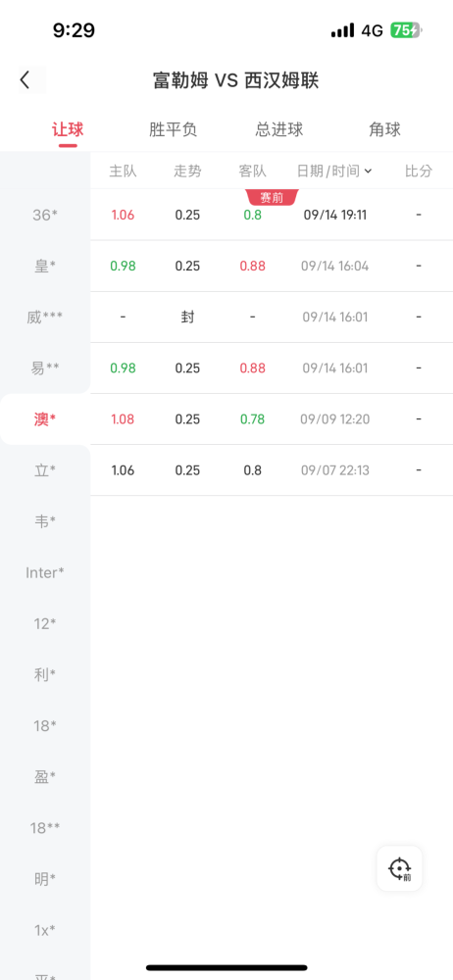Select 韦* in the sidebar
The image size is (453, 980).
coord(45,521)
